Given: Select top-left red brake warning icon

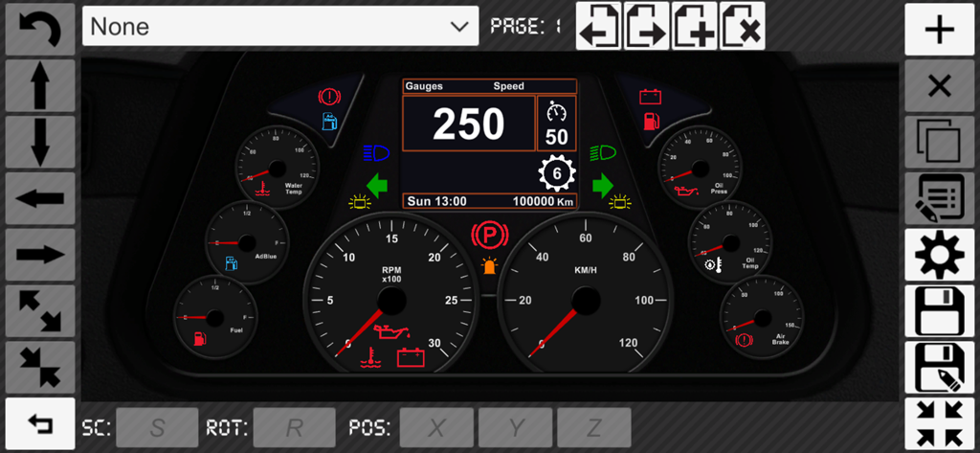Looking at the screenshot, I should 329,97.
